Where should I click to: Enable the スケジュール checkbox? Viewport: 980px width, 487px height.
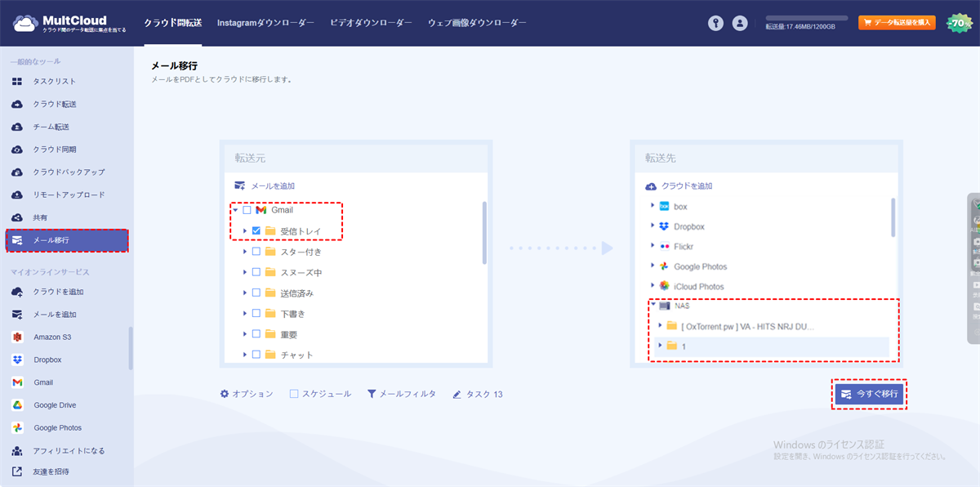pos(294,394)
